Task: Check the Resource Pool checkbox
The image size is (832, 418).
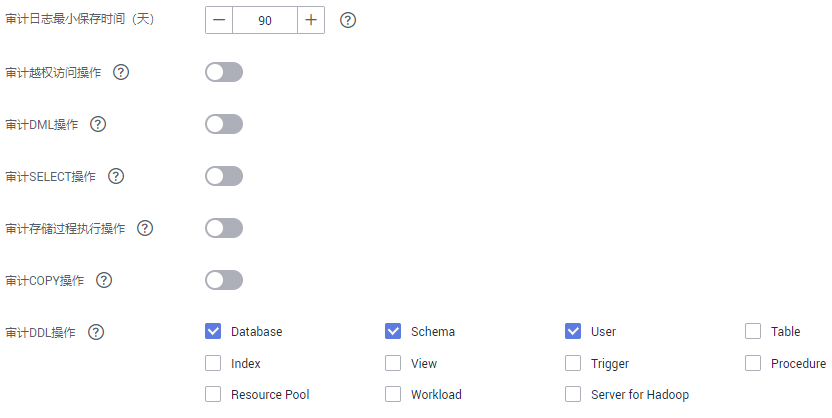Action: click(213, 394)
